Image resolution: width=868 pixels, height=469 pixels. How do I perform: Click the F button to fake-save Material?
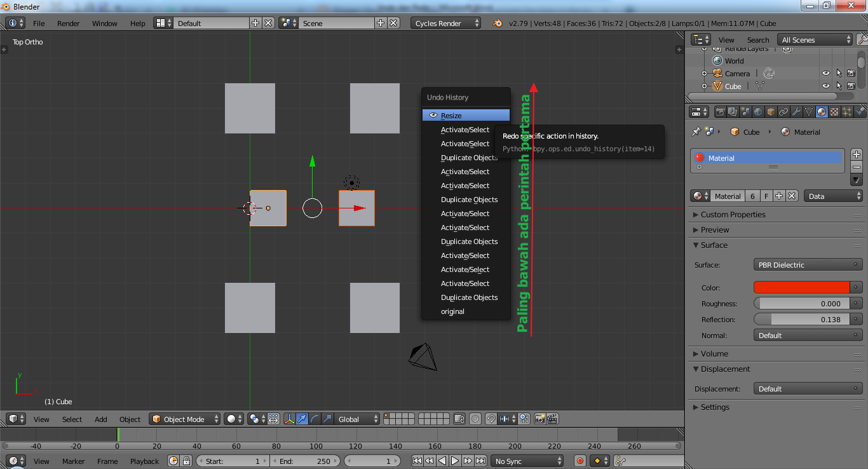[x=765, y=196]
